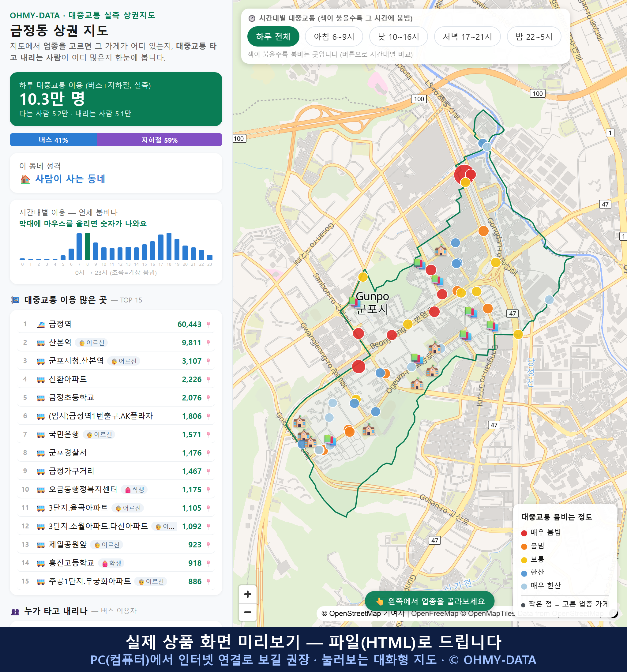Click the house icon next to 사람이 사는 동네

(25, 179)
